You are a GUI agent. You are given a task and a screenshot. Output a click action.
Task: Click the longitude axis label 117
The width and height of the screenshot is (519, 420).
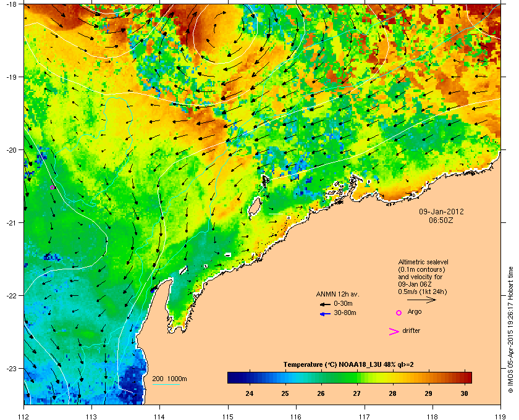(364, 417)
